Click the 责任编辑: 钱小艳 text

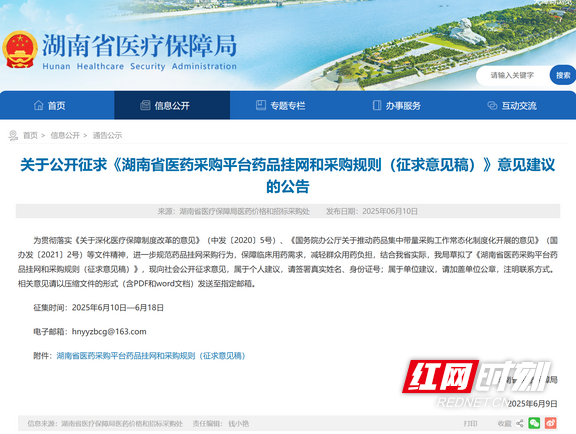pos(221,423)
